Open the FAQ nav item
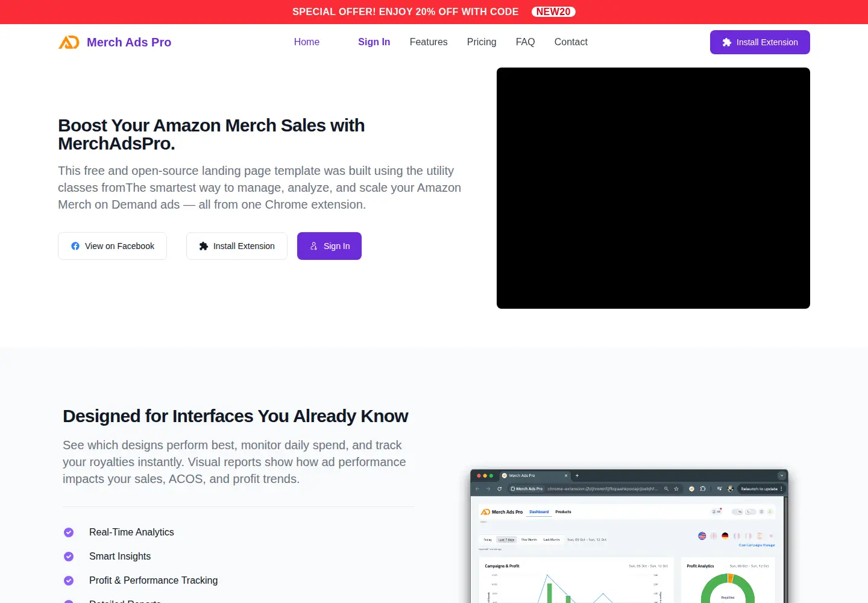868x603 pixels. [x=526, y=42]
